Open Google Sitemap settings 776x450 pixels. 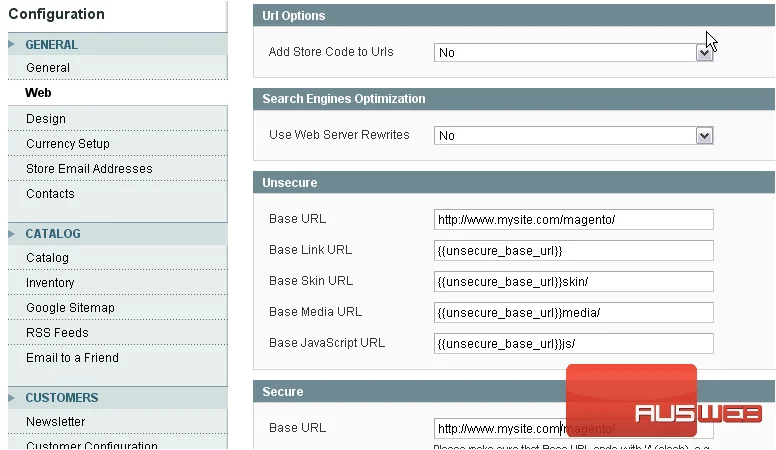pos(70,307)
